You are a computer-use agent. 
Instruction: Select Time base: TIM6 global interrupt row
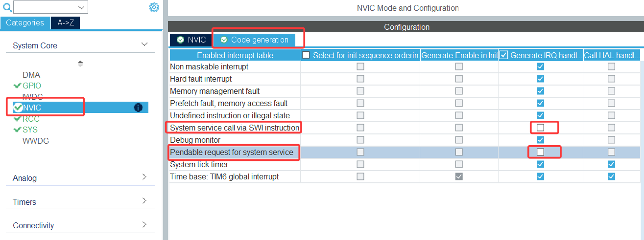click(x=405, y=176)
